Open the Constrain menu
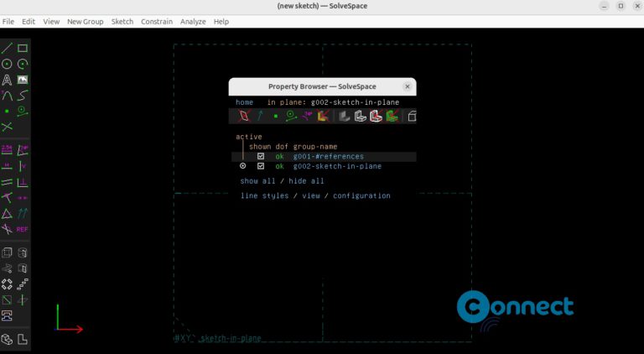The image size is (644, 354). click(157, 21)
